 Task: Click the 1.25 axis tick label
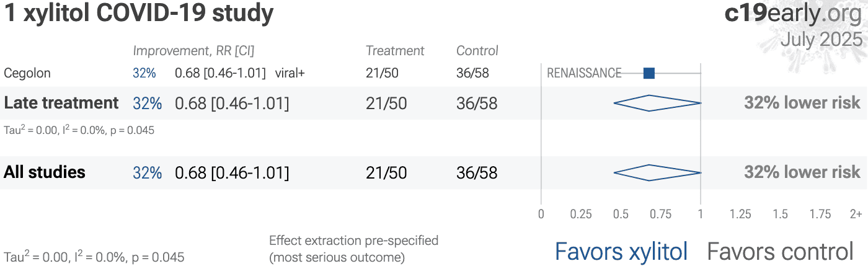(740, 215)
